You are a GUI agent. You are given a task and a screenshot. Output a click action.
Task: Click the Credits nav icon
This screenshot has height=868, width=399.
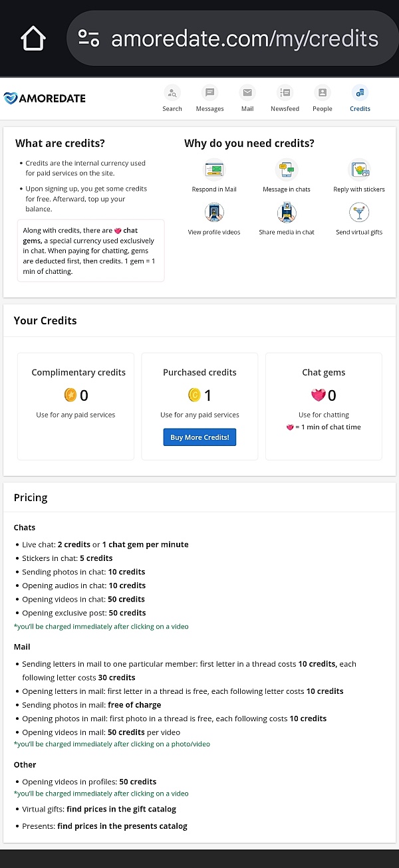click(360, 93)
